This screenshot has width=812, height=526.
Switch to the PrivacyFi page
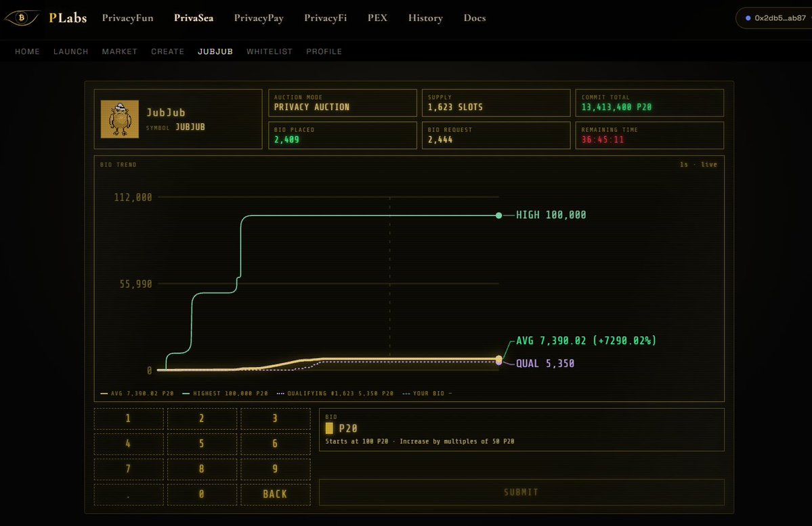pos(325,18)
